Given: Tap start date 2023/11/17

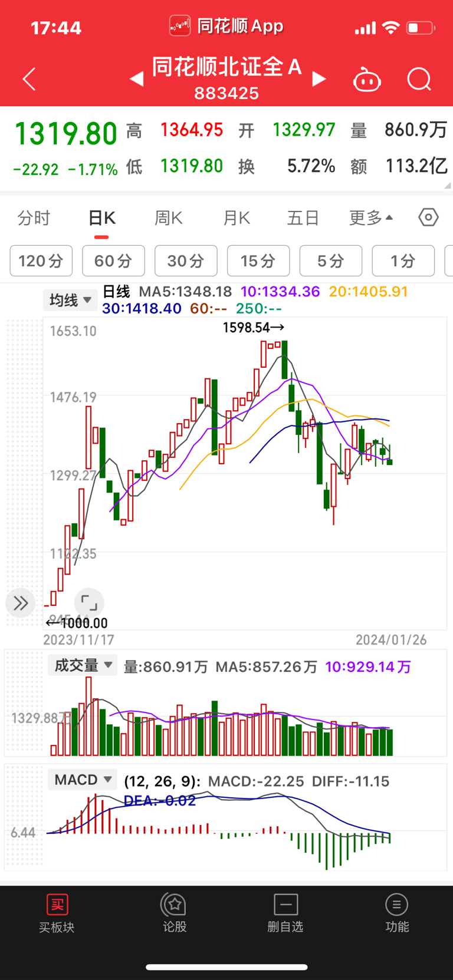Looking at the screenshot, I should (78, 640).
